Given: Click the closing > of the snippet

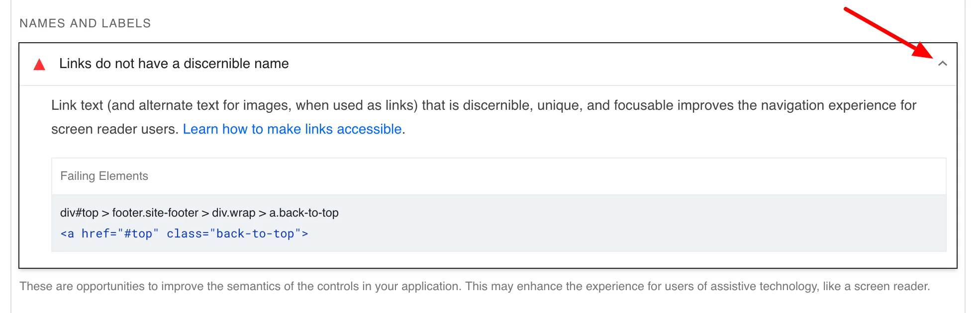Looking at the screenshot, I should (x=305, y=234).
